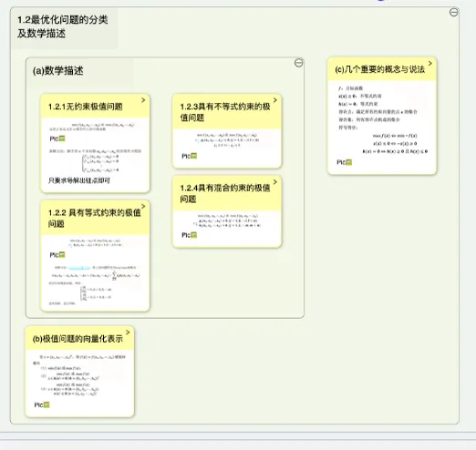
Task: Open the Pic image icon in 1.2.3 card
Action: pyautogui.click(x=193, y=156)
